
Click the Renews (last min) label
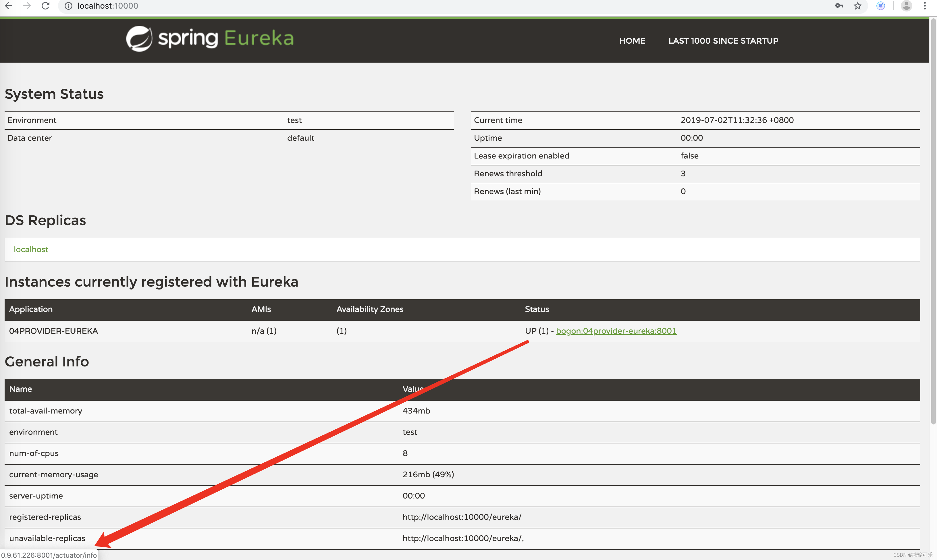coord(507,191)
